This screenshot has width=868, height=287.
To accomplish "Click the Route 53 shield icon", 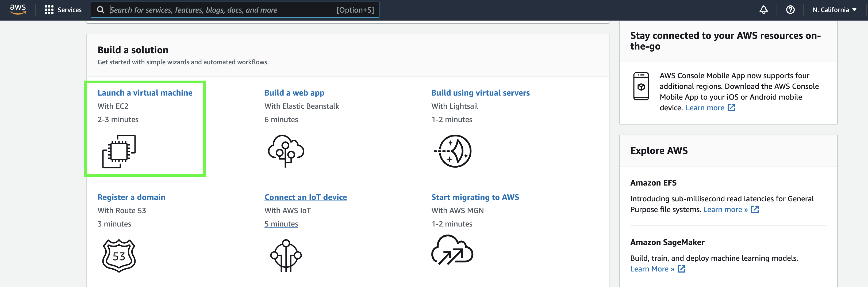I will pos(119,255).
